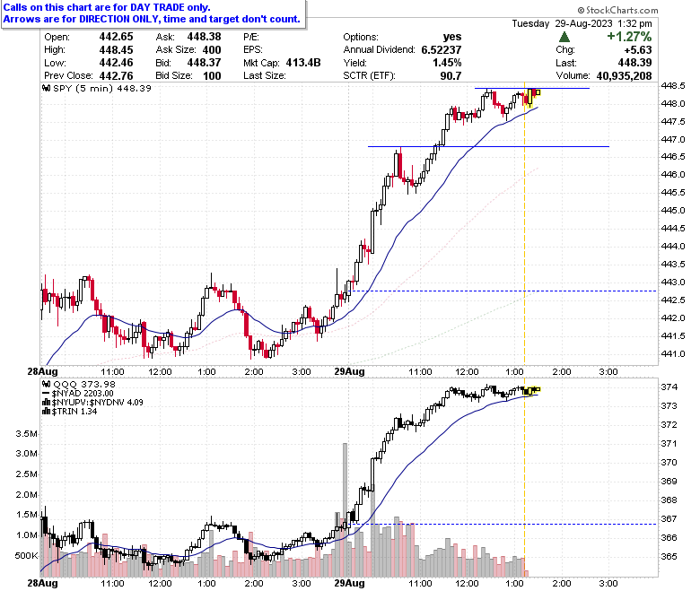Click the 500K volume axis label
The width and height of the screenshot is (700, 591).
coord(26,556)
